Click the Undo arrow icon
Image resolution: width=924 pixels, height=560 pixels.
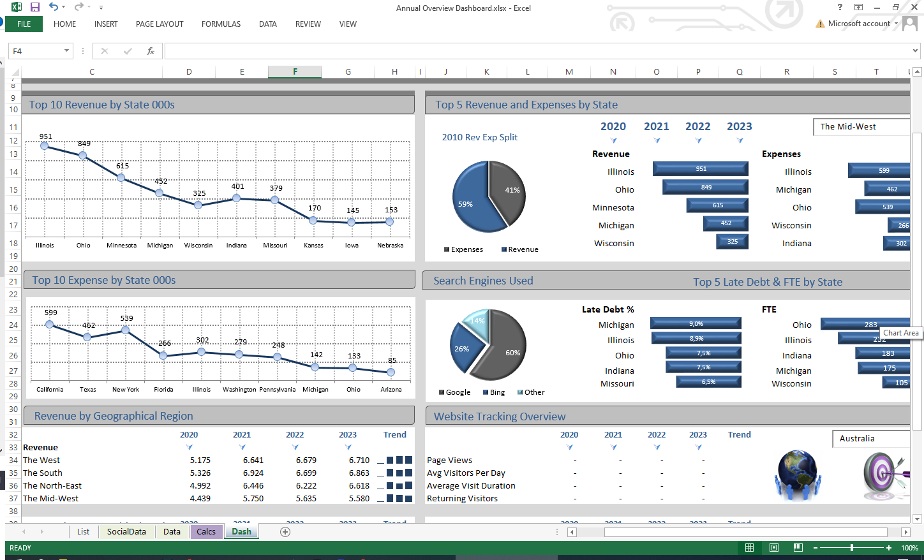tap(54, 7)
